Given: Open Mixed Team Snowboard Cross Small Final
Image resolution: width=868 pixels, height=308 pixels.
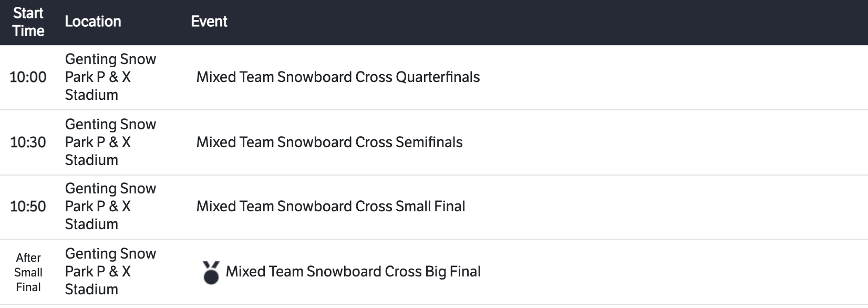Looking at the screenshot, I should pos(330,207).
